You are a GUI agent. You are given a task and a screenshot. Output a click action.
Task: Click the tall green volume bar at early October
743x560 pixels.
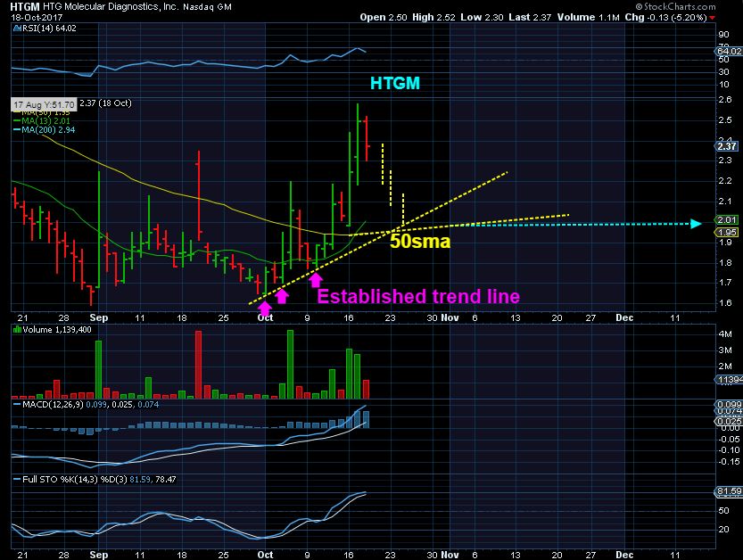(x=291, y=365)
